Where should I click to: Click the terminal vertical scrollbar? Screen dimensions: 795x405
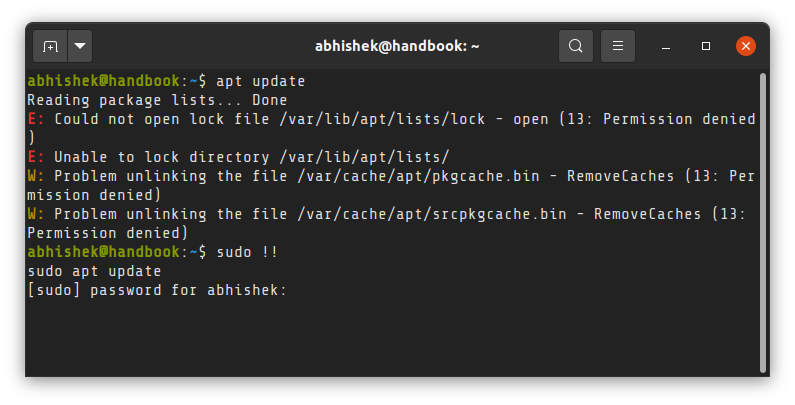tap(763, 223)
